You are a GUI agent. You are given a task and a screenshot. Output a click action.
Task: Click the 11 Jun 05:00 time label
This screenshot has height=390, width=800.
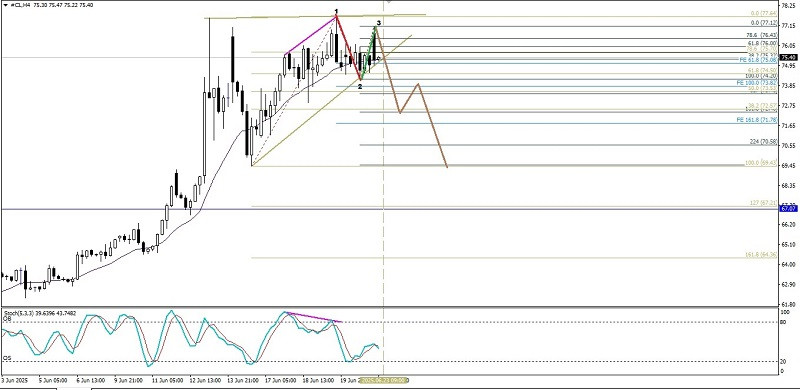pyautogui.click(x=167, y=380)
